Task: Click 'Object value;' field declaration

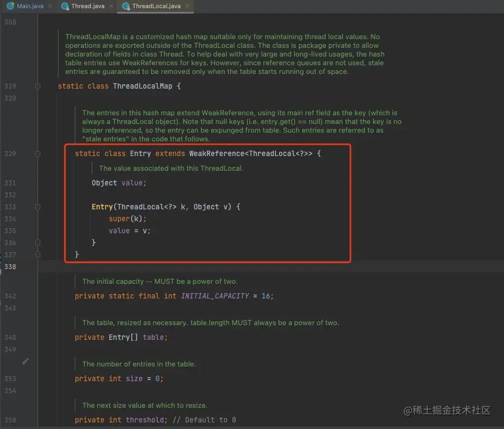Action: (x=119, y=183)
